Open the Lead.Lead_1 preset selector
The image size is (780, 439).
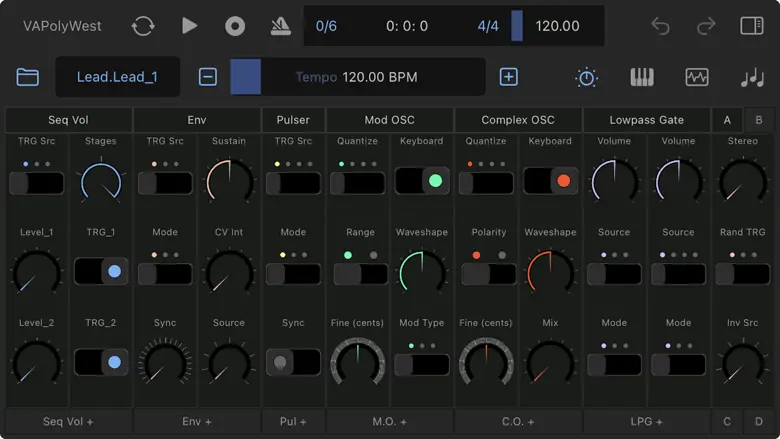coord(117,77)
